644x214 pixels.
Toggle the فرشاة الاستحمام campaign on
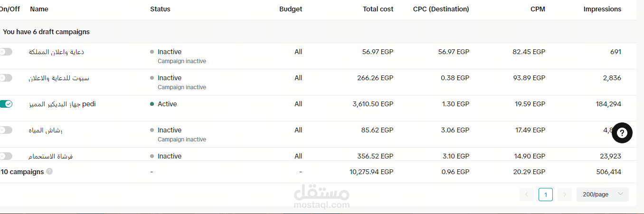point(6,156)
